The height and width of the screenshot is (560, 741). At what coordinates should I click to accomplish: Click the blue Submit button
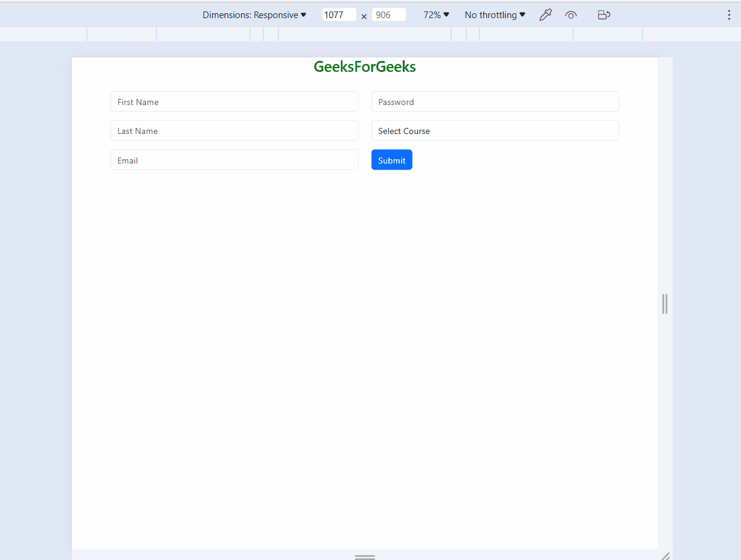point(392,160)
